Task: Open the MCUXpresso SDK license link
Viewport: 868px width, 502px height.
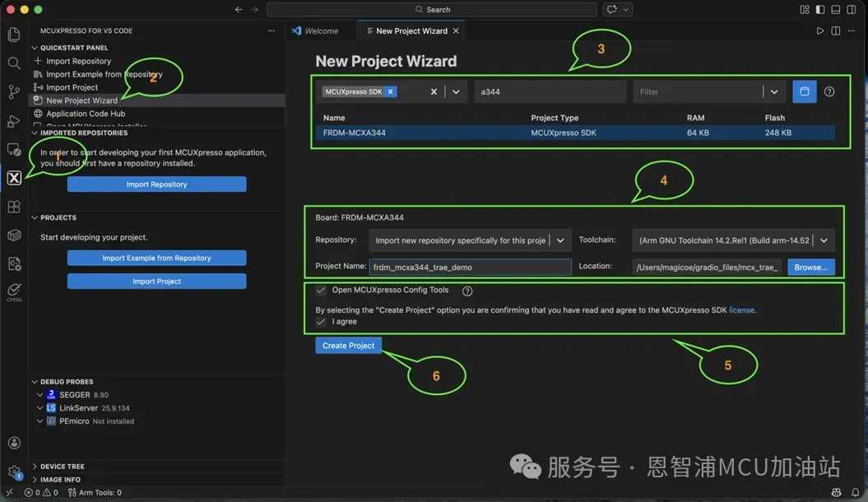Action: point(741,310)
